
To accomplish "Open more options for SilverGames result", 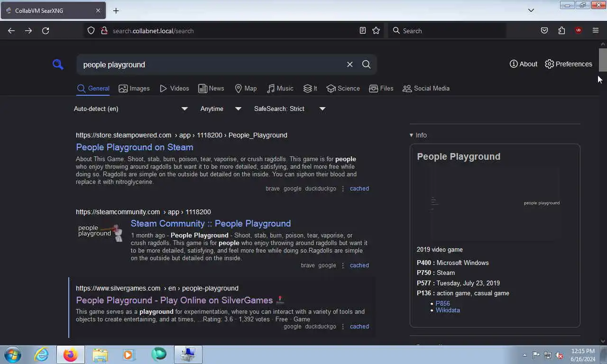I will (343, 327).
